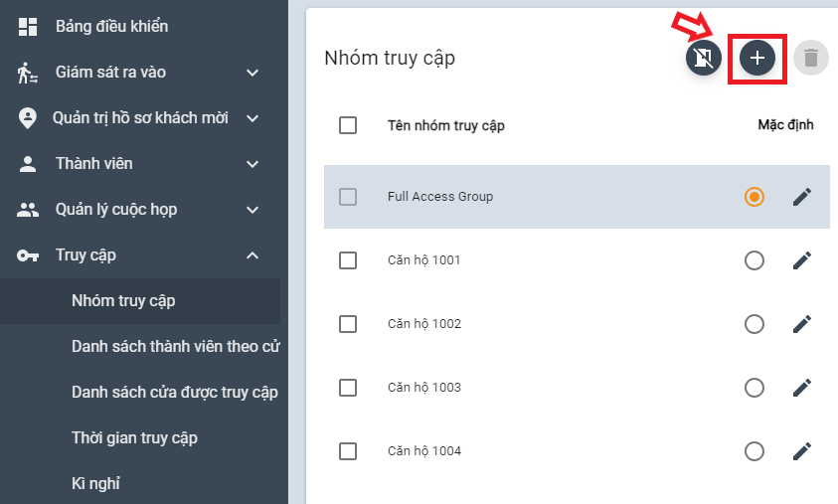Click the door access icon beside plus
The width and height of the screenshot is (838, 504).
pos(704,59)
